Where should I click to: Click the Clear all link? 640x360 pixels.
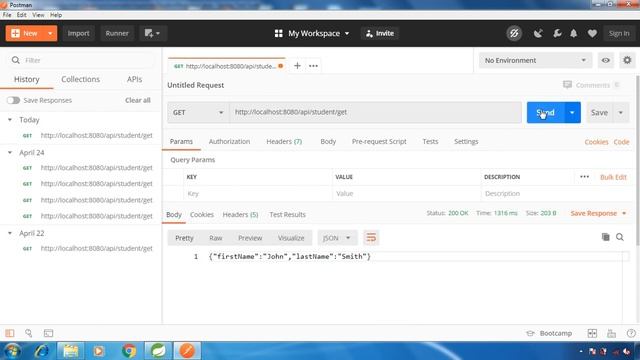tap(138, 100)
